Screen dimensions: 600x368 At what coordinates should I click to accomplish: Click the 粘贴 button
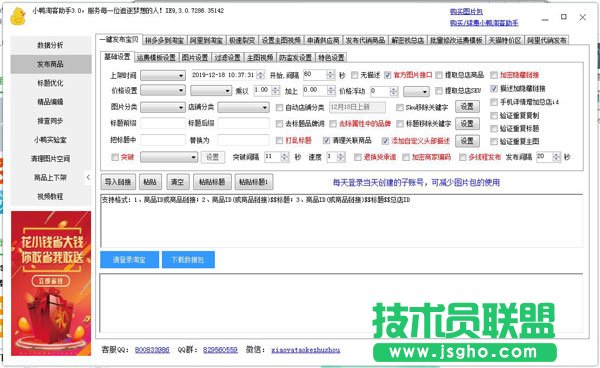pyautogui.click(x=150, y=182)
